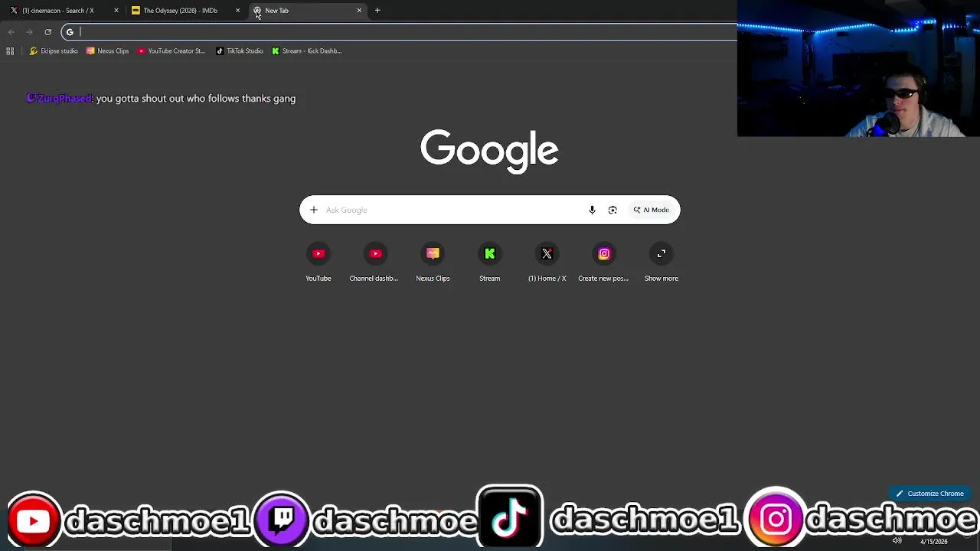Viewport: 980px width, 551px height.
Task: Activate AI Mode in search box
Action: click(x=652, y=210)
